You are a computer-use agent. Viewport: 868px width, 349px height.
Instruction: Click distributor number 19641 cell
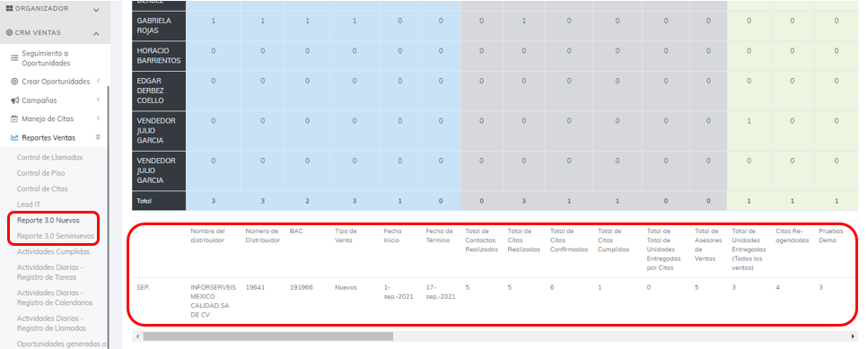click(x=255, y=288)
